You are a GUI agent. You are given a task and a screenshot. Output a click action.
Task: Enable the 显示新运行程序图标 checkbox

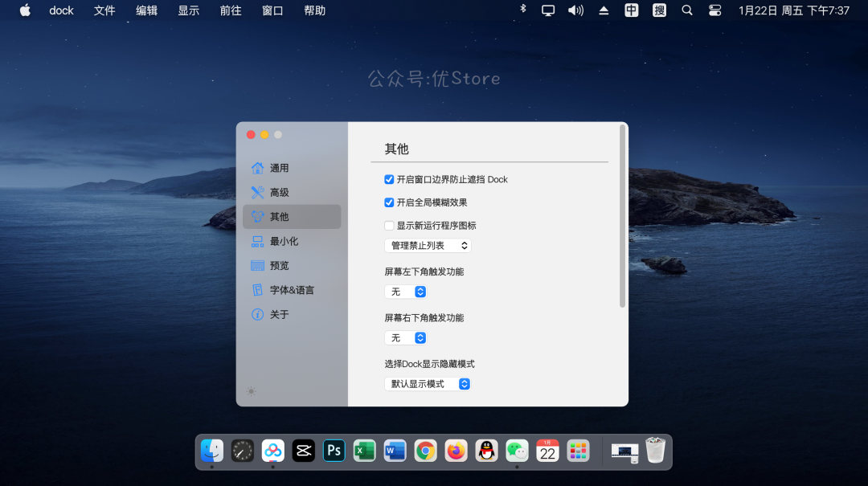click(389, 225)
